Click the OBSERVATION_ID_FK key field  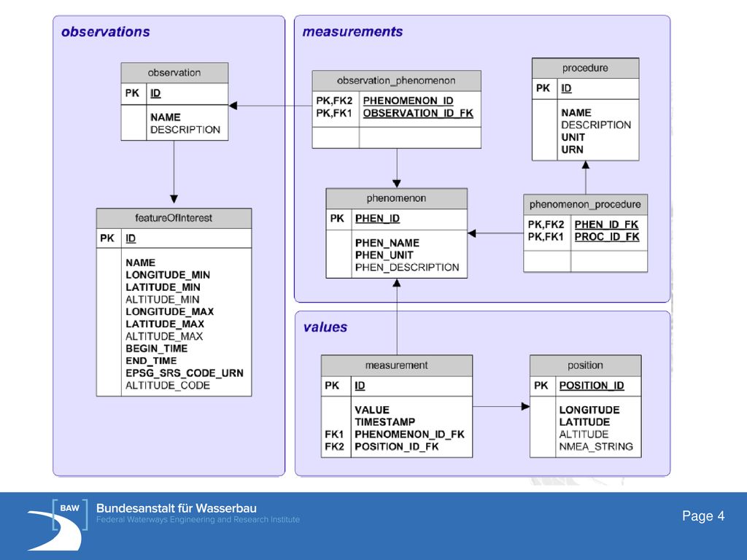418,113
